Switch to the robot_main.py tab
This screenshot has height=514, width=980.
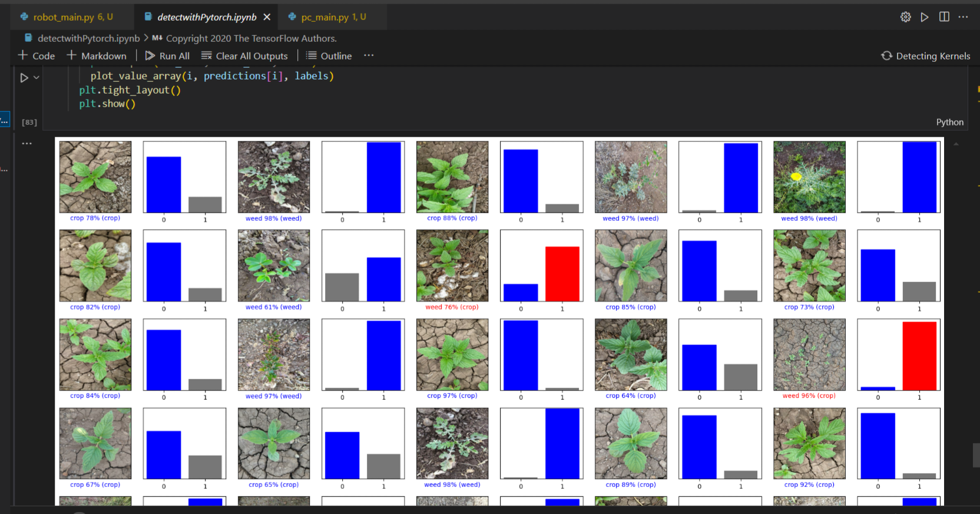click(66, 17)
